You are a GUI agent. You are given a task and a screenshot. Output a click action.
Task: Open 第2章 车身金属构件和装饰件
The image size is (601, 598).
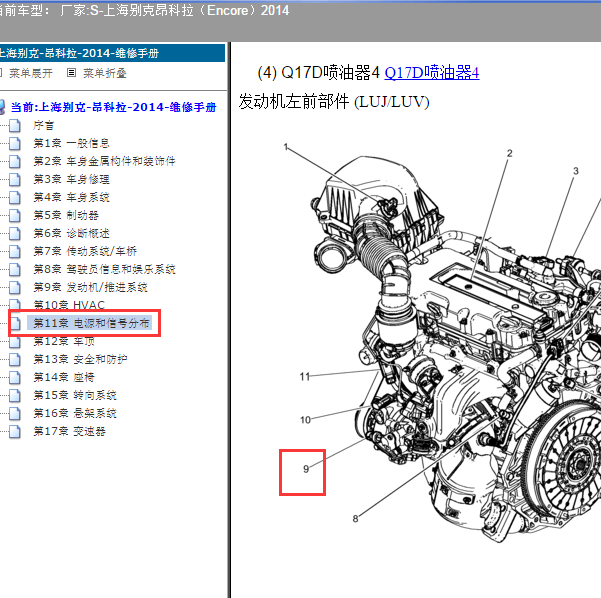[x=104, y=161]
